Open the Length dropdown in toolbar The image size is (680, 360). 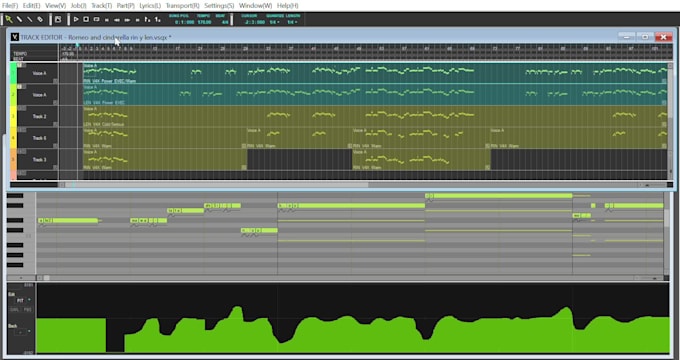(292, 22)
